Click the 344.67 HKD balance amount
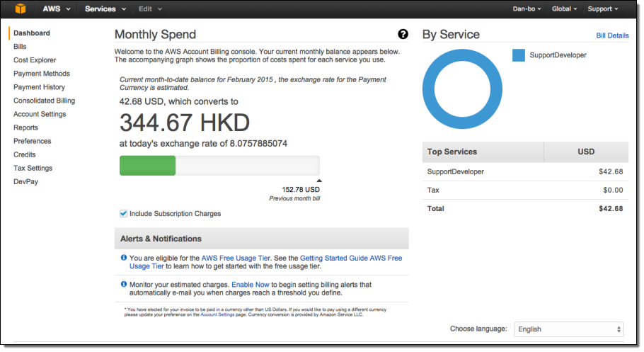Screen dimensions: 644x352 pos(185,123)
